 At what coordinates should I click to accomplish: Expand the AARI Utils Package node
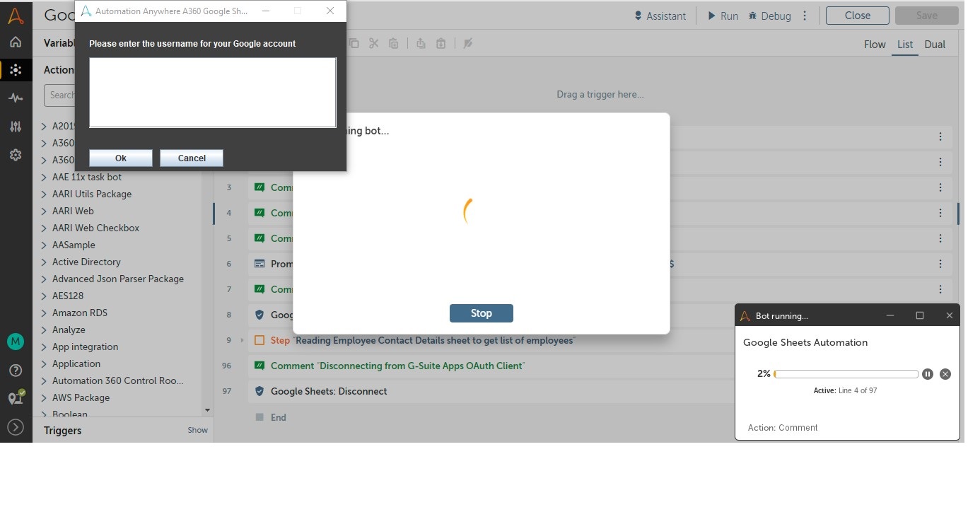click(45, 194)
